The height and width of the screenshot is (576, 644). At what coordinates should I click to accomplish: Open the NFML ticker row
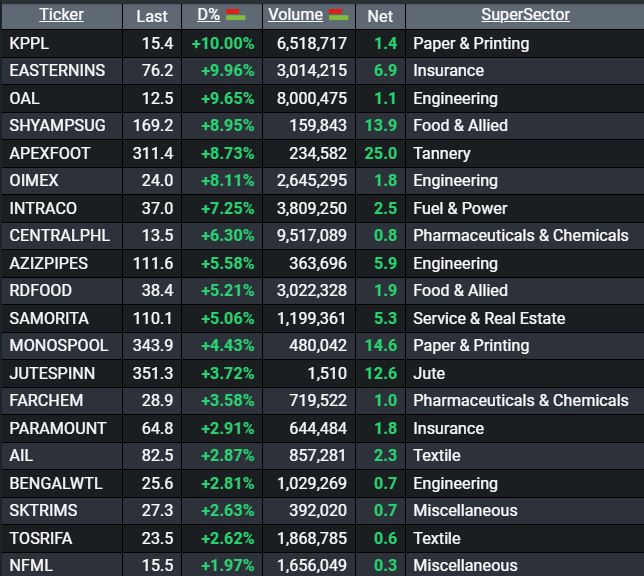coord(29,565)
